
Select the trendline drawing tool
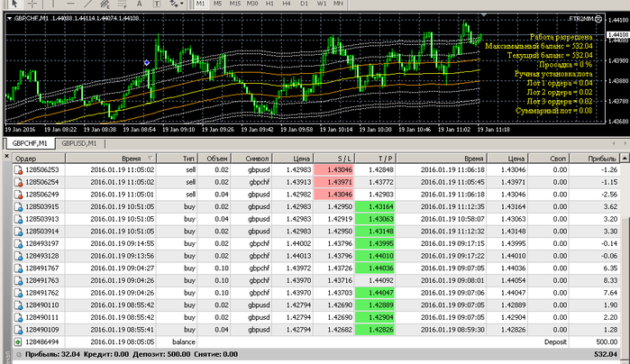pyautogui.click(x=87, y=4)
